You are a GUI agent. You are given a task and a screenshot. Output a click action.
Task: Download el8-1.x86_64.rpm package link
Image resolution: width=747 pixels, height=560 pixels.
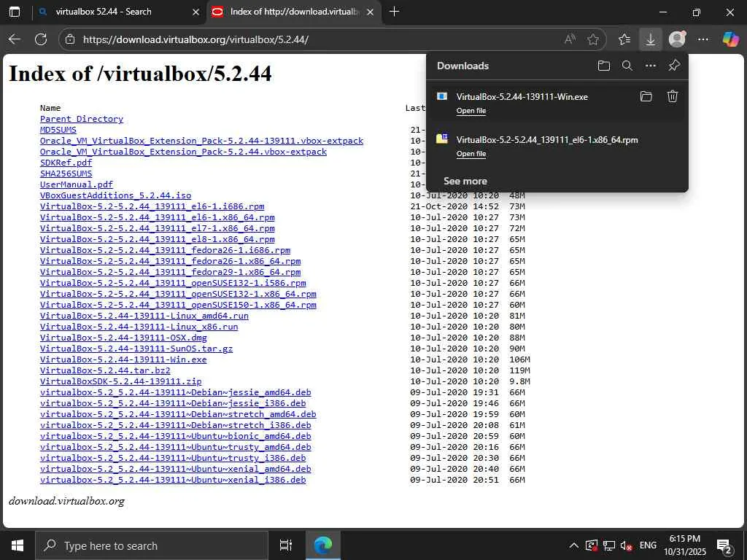158,239
